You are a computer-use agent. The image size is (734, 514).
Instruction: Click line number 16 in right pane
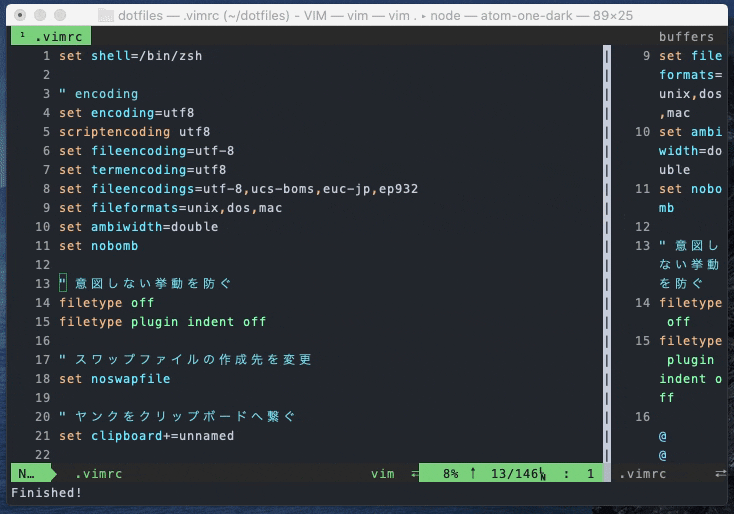tap(643, 417)
